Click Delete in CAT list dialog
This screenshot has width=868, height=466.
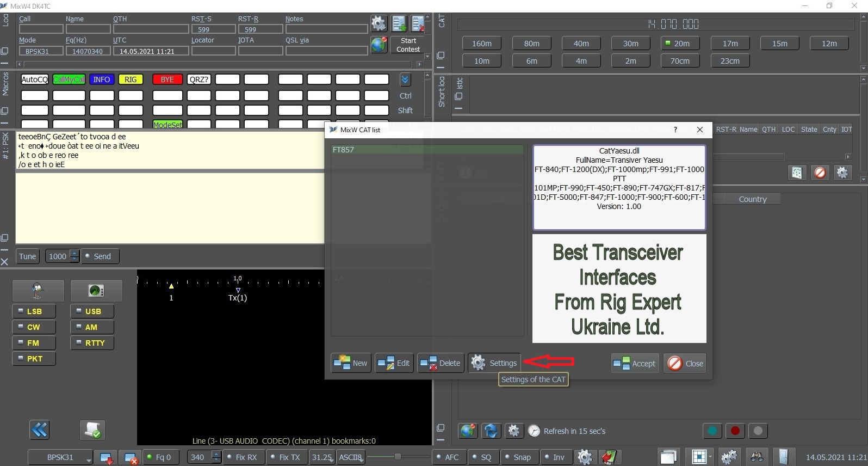441,363
